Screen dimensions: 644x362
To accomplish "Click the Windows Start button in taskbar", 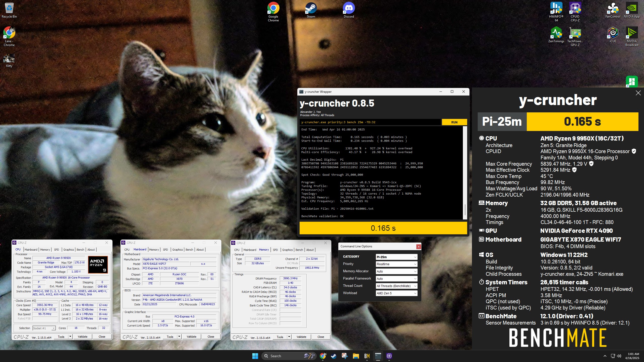I will (x=255, y=356).
